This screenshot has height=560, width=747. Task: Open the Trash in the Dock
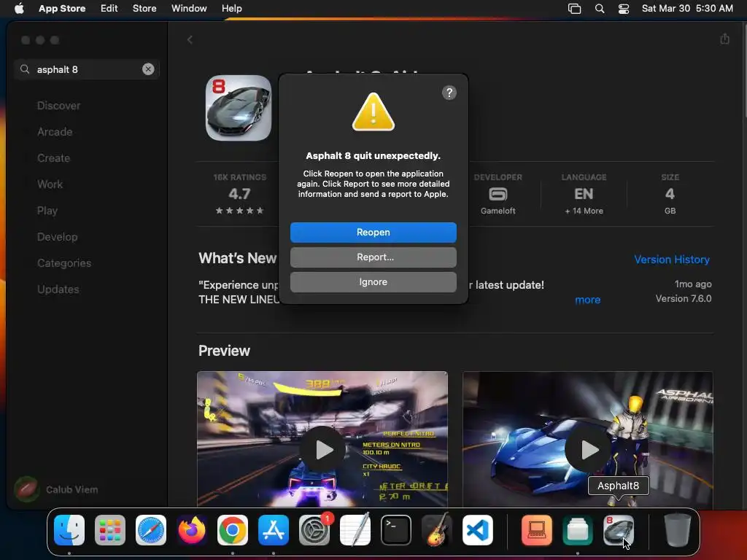click(678, 530)
